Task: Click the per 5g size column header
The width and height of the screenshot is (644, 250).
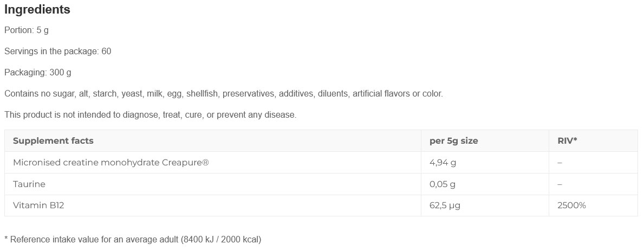Action: coord(453,140)
